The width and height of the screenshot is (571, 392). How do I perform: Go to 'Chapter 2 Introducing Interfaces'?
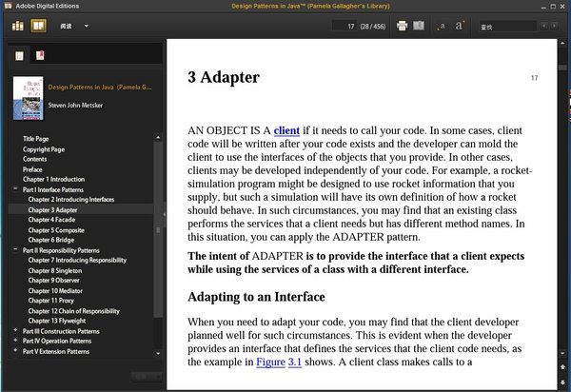pyautogui.click(x=71, y=200)
